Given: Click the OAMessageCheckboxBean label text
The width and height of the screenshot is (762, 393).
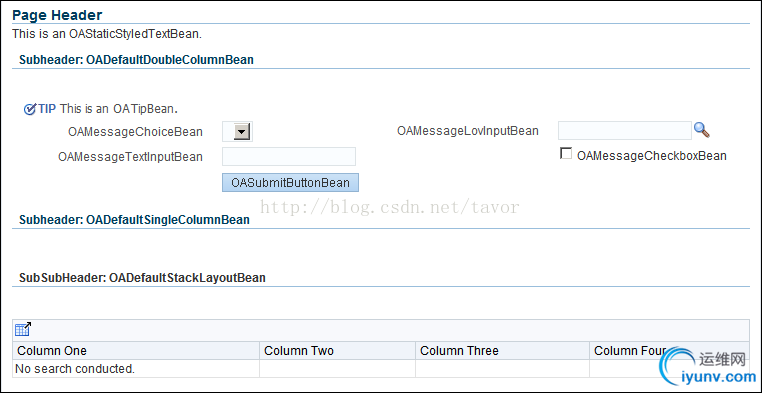Looking at the screenshot, I should pos(651,156).
